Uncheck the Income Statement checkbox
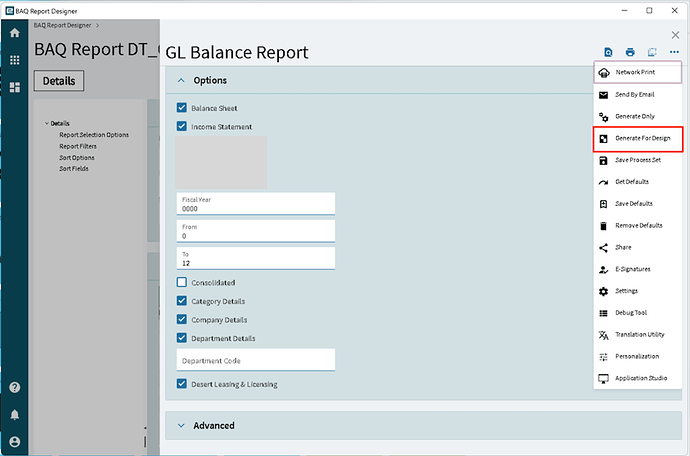This screenshot has width=690, height=456. [182, 126]
